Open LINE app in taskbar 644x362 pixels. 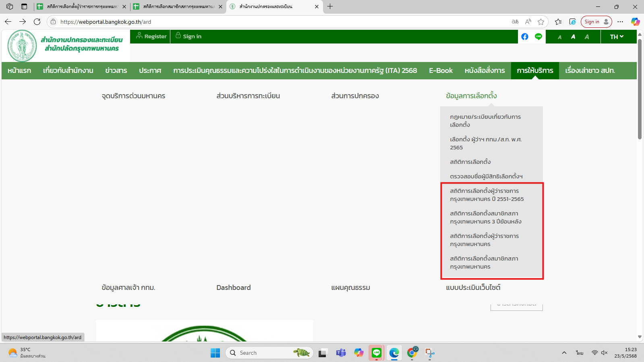[376, 353]
